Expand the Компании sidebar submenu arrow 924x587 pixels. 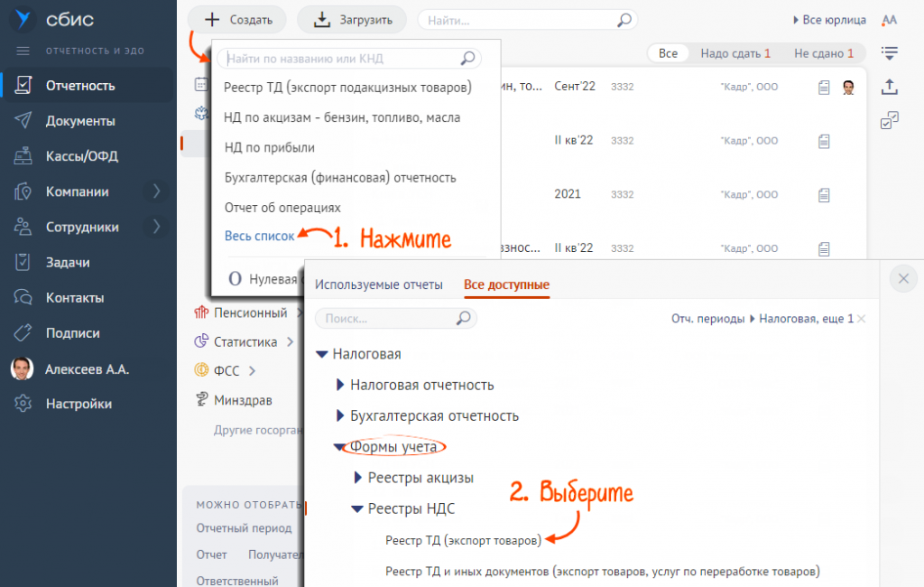156,191
